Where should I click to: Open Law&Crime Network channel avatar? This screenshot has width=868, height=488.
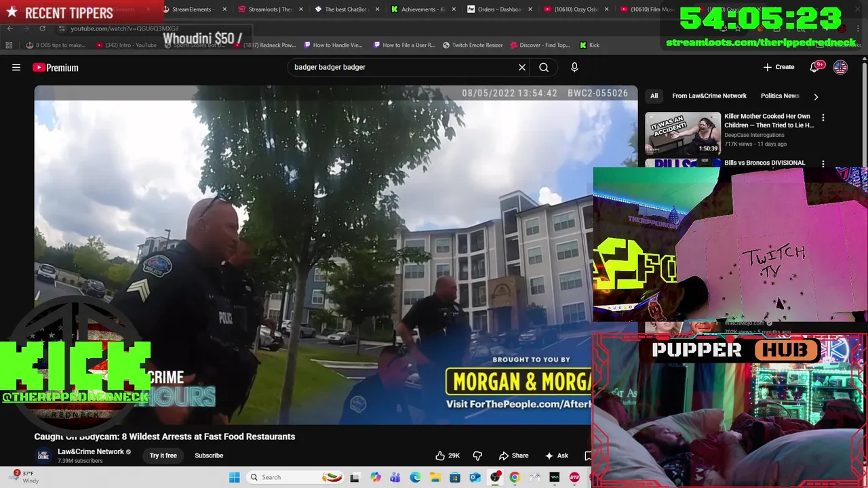(x=43, y=455)
